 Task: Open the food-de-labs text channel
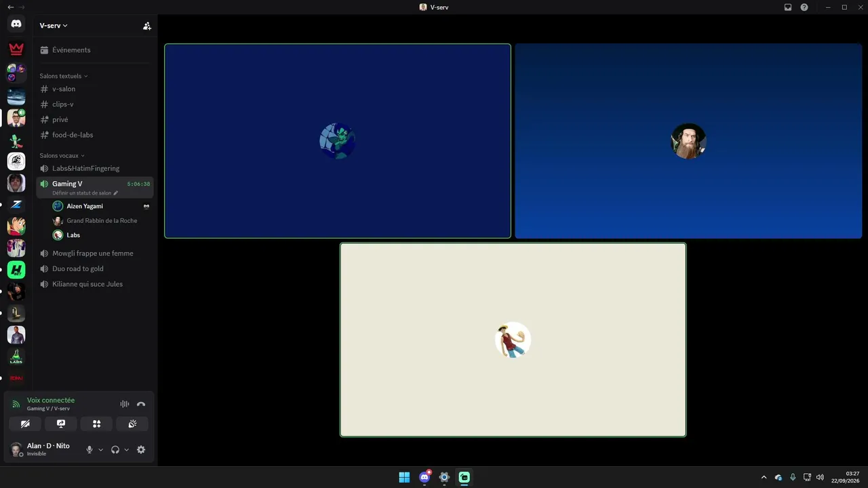point(95,135)
